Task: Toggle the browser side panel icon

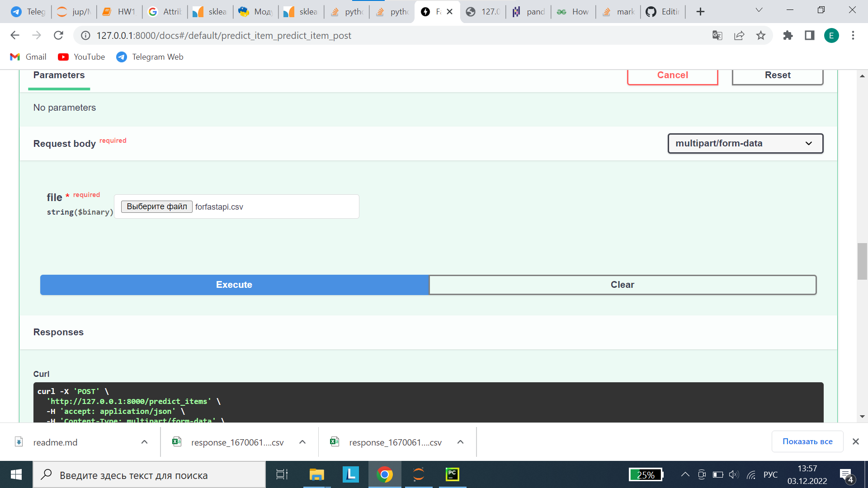Action: [810, 35]
